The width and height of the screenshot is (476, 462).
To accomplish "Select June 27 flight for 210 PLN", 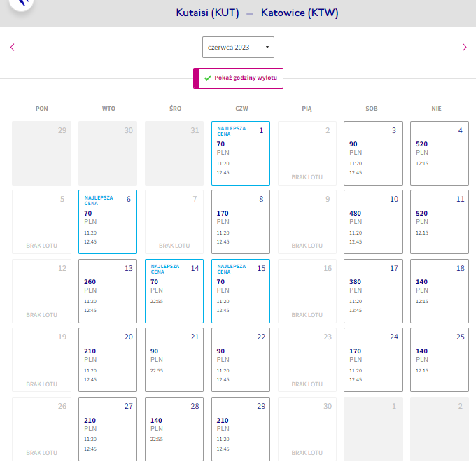I will tap(108, 429).
